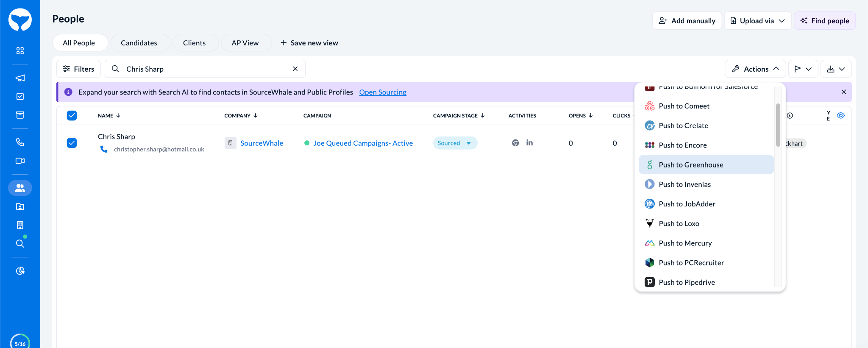Sort by Campaign Stage column
Image resolution: width=868 pixels, height=348 pixels.
(459, 116)
